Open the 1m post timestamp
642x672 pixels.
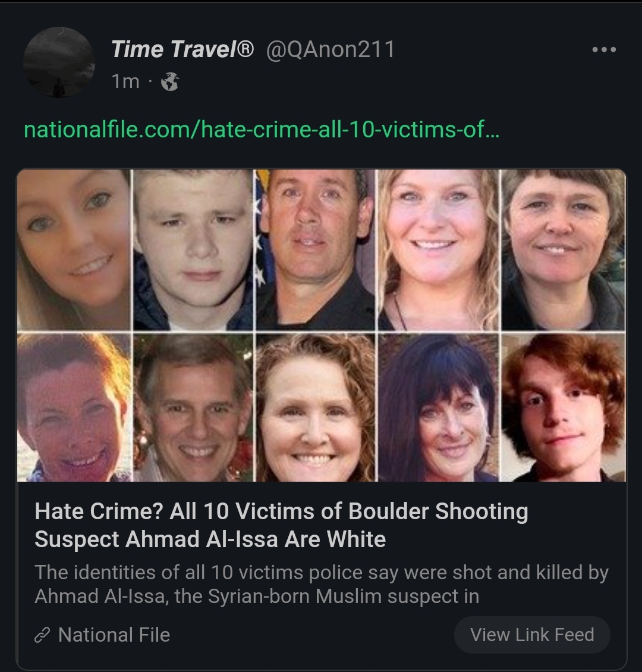pyautogui.click(x=125, y=81)
